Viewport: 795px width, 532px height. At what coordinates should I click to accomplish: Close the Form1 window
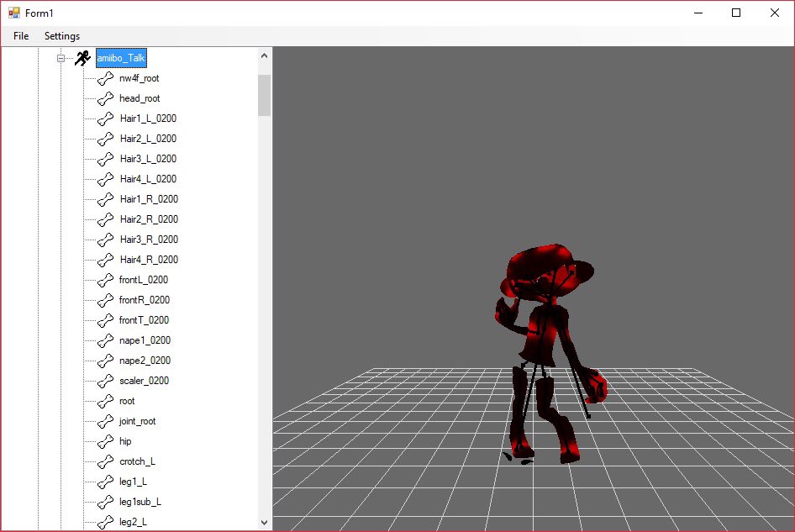point(775,13)
